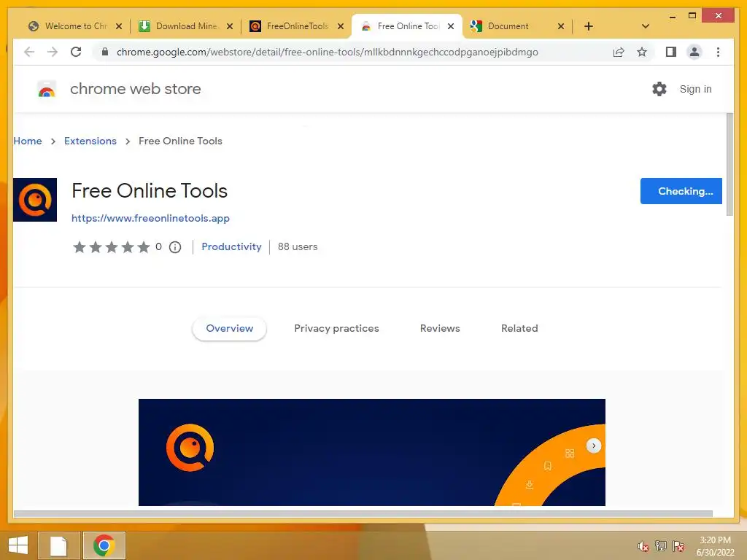
Task: Click the browser forward arrow
Action: point(53,52)
